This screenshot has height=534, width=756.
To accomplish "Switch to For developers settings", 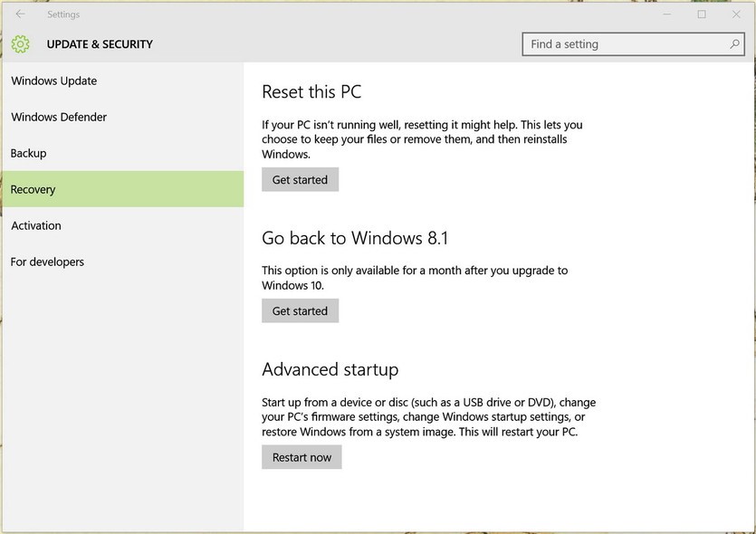I will tap(47, 262).
